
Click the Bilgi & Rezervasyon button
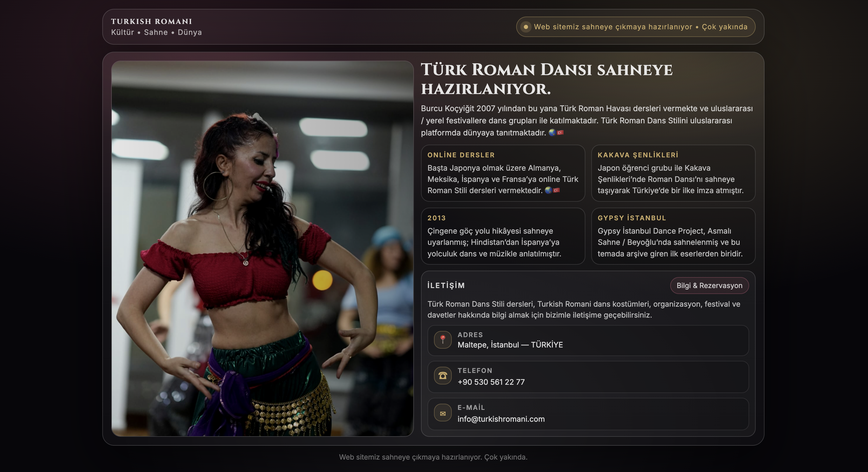coord(709,286)
